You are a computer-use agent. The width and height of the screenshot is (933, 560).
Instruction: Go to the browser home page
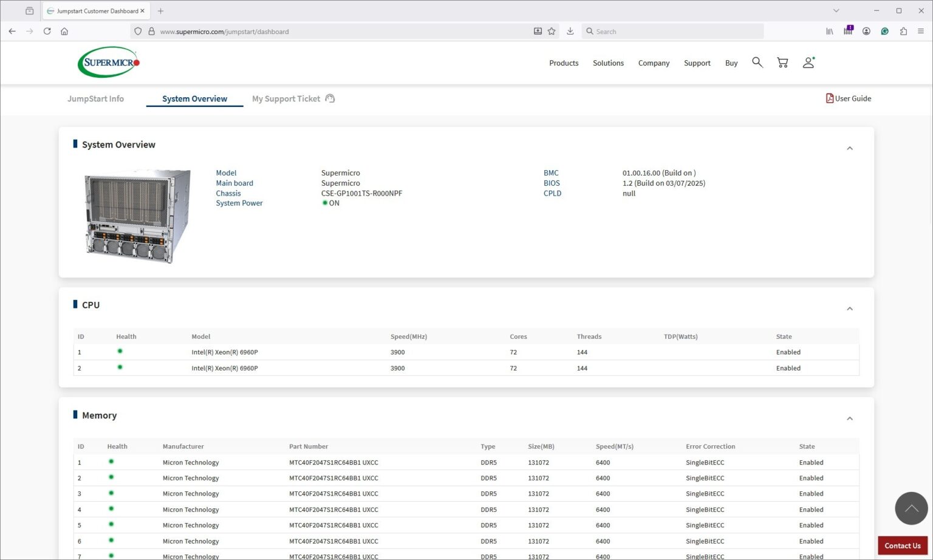point(64,31)
